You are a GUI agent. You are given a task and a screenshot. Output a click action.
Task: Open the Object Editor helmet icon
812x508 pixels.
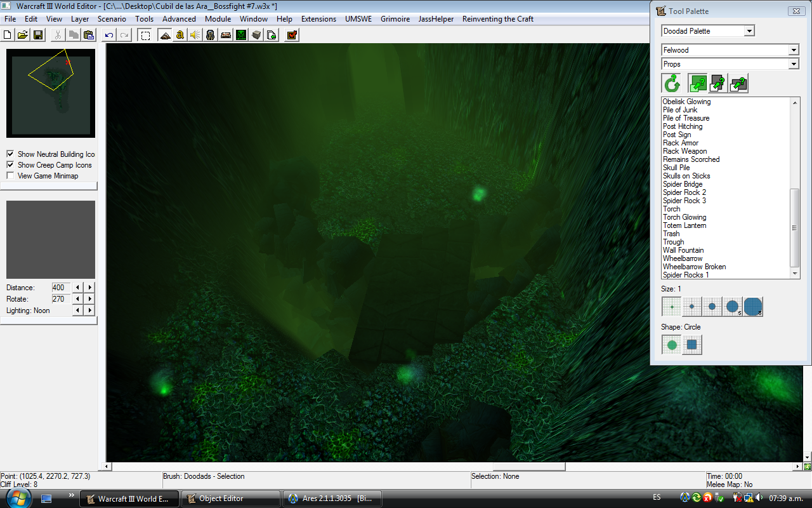point(211,35)
